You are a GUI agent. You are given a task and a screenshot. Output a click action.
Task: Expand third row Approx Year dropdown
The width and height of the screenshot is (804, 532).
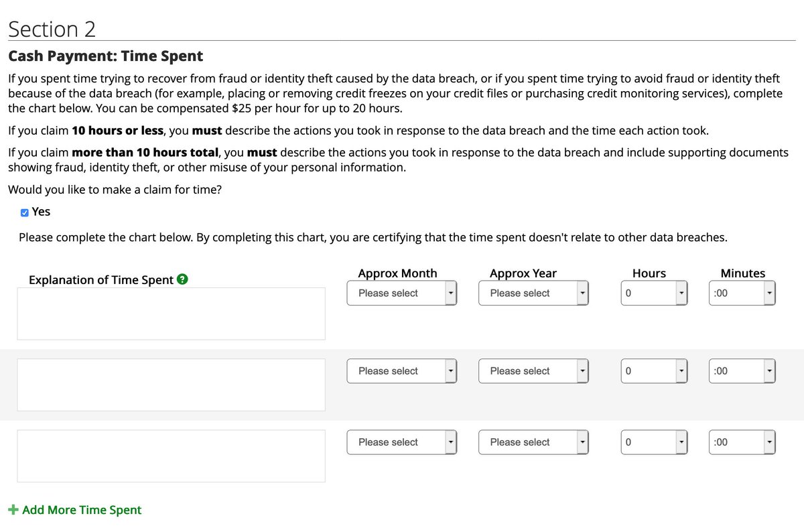533,442
